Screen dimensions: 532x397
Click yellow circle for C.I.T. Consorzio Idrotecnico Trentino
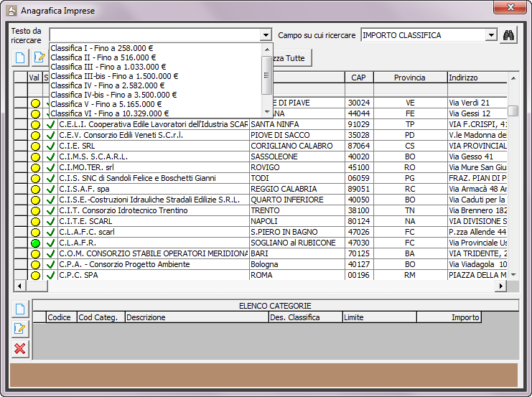(35, 211)
